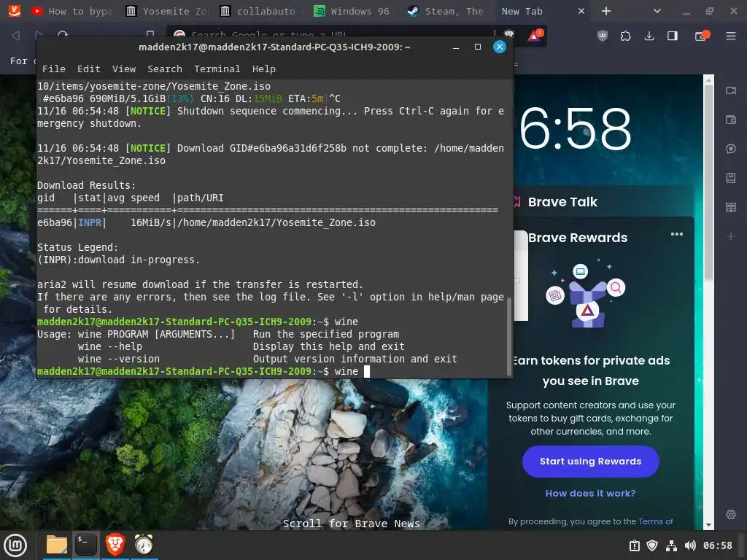
Task: Open the alarm clock app in the taskbar
Action: click(x=144, y=545)
